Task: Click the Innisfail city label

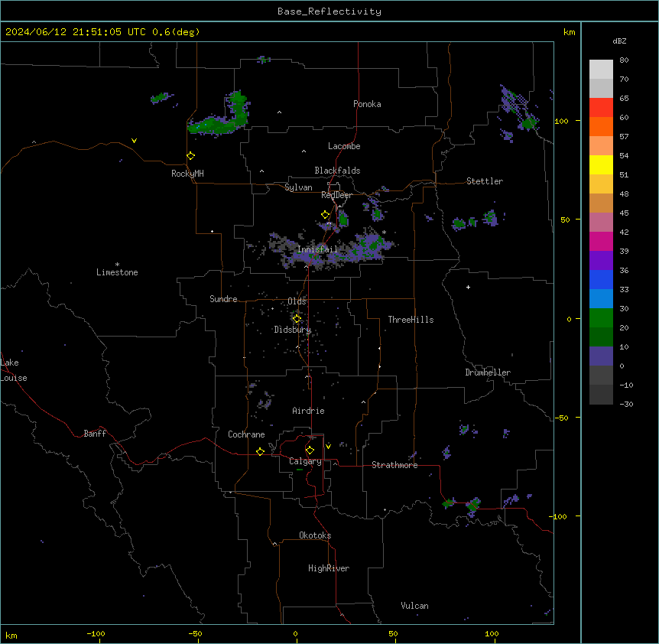Action: point(317,249)
